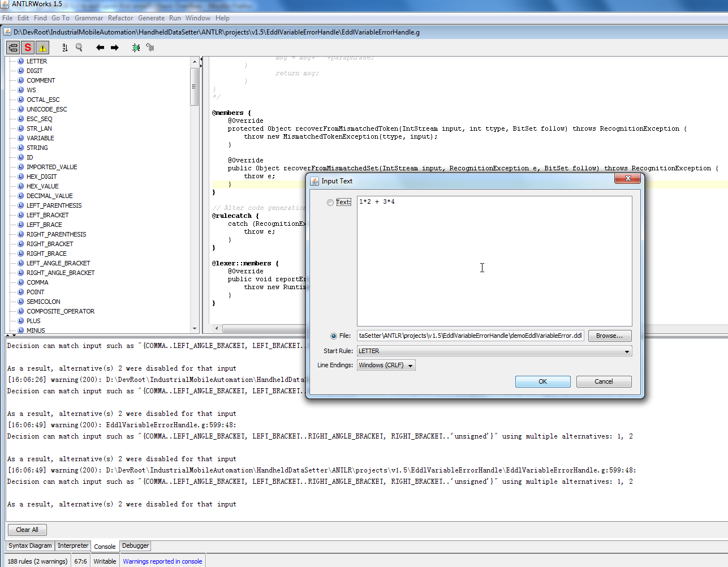Click inside the input text area

point(494,261)
